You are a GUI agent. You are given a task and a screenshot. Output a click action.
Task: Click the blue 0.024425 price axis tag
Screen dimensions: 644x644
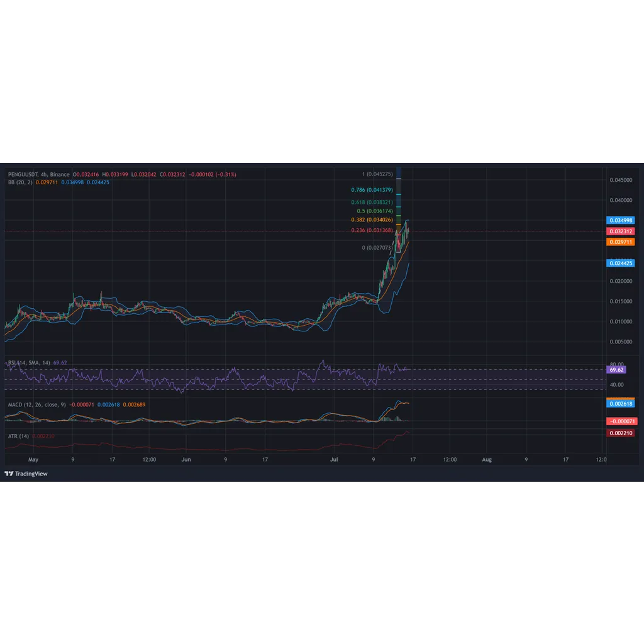[621, 264]
